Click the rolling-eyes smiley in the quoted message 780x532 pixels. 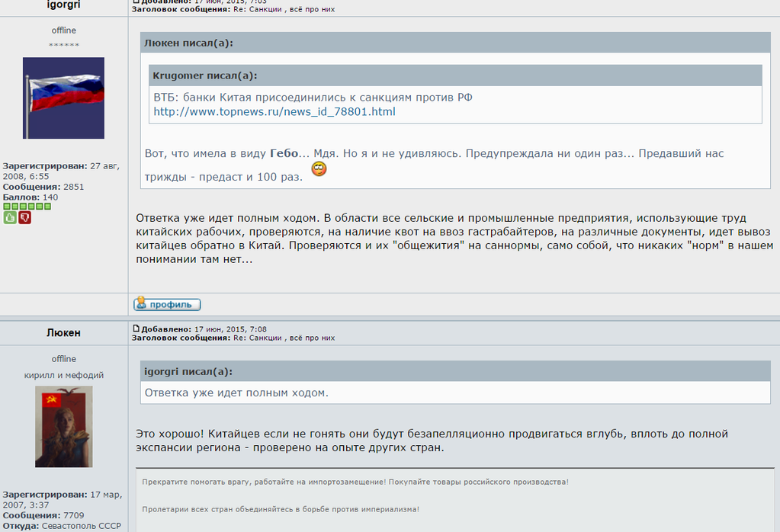point(319,169)
